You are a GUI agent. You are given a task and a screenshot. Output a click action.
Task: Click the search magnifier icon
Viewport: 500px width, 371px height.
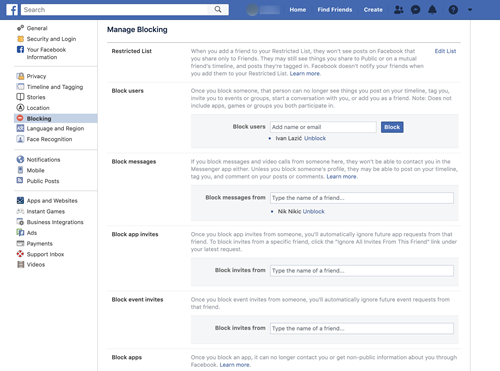[x=218, y=9]
